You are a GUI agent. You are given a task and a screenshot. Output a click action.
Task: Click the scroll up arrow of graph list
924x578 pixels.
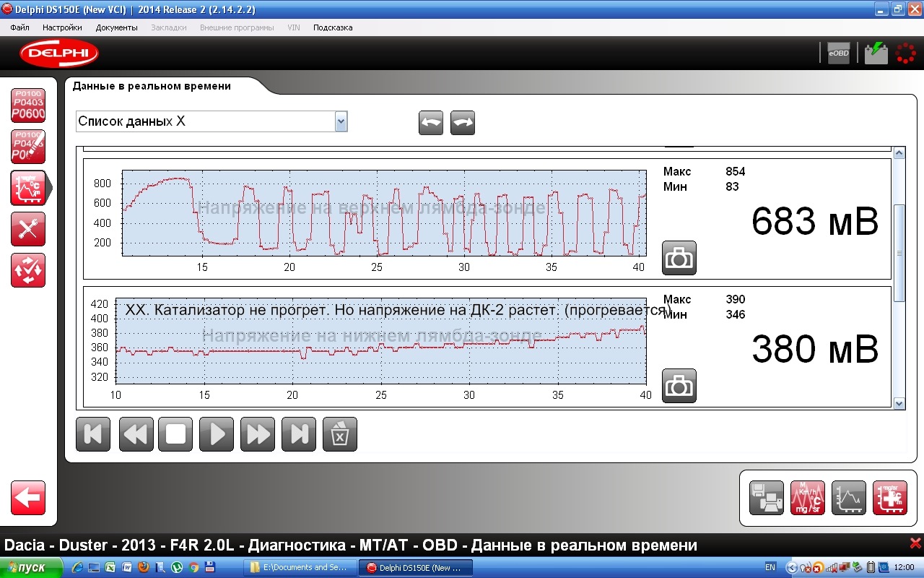(899, 153)
